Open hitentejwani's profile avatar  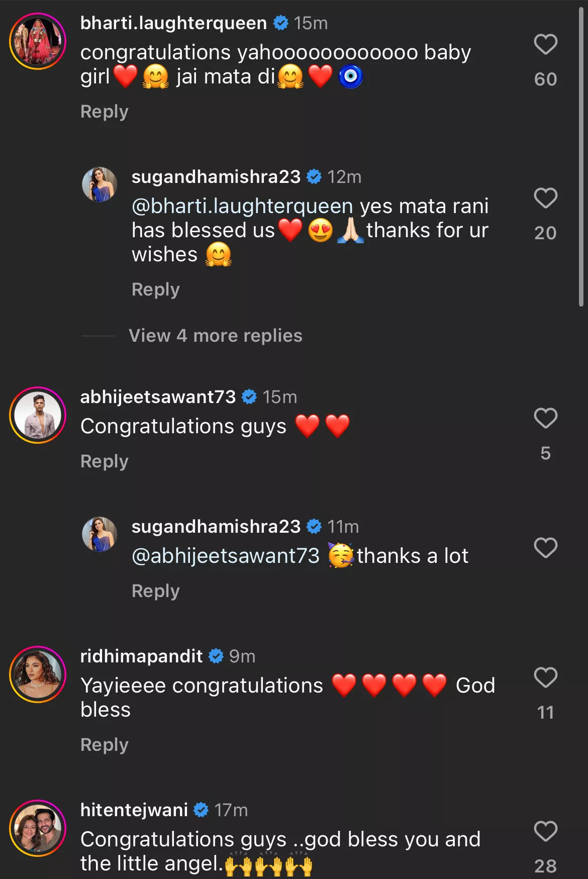(x=38, y=828)
